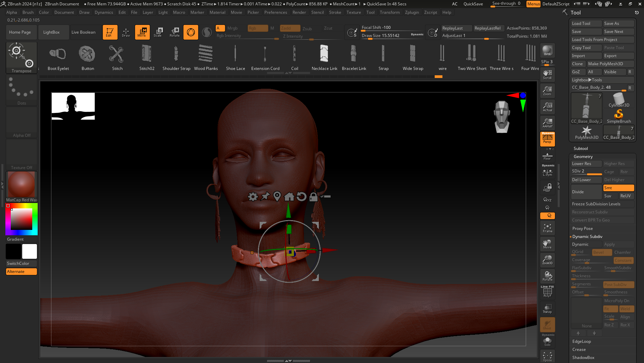
Task: Expand the EdgeLoop section
Action: [x=582, y=341]
